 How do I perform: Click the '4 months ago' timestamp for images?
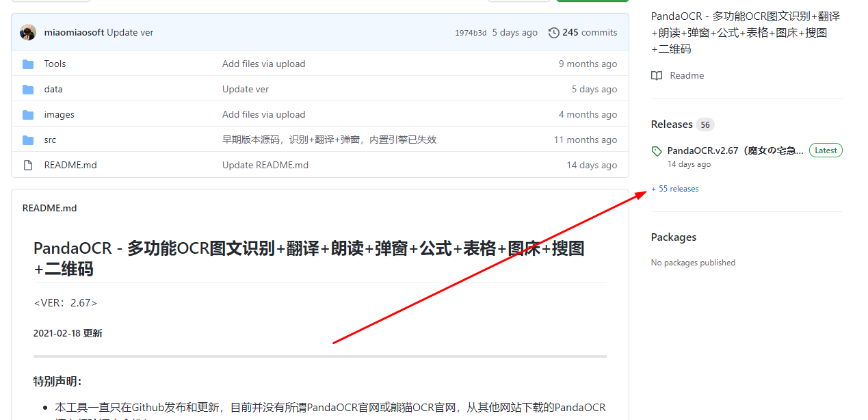588,114
